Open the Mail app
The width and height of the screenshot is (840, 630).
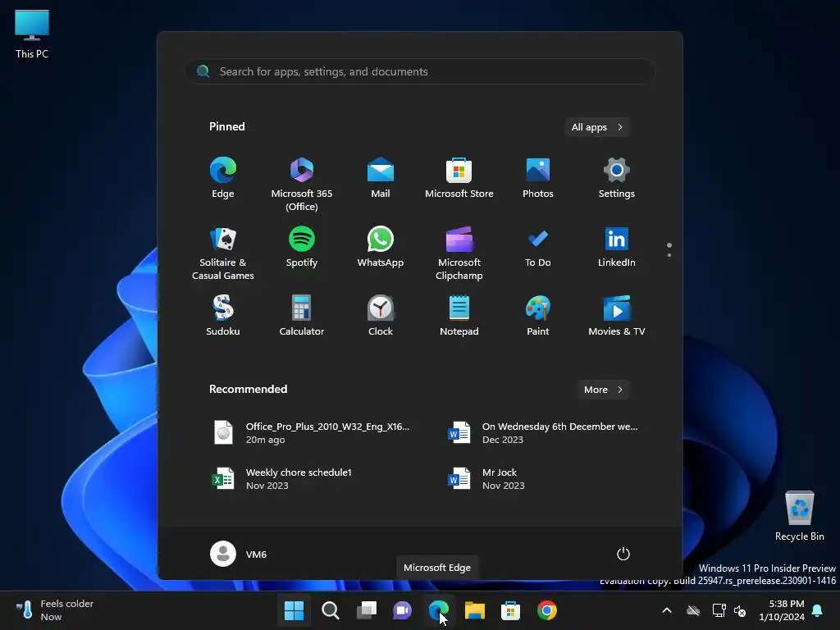pyautogui.click(x=381, y=178)
